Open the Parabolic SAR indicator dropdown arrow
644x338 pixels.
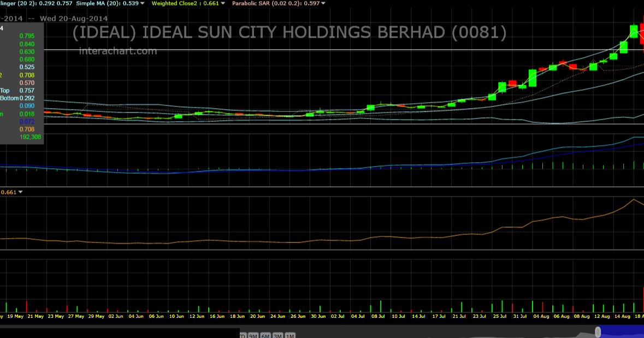pyautogui.click(x=323, y=3)
